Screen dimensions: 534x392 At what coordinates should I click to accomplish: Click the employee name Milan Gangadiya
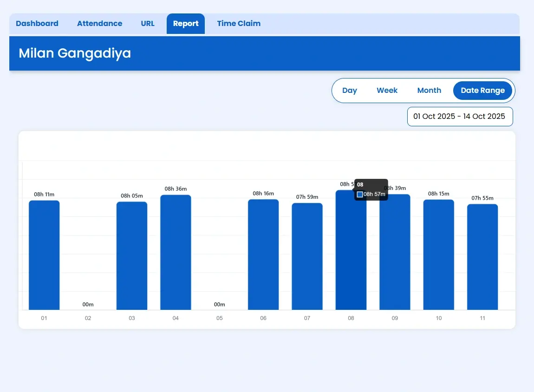click(74, 53)
